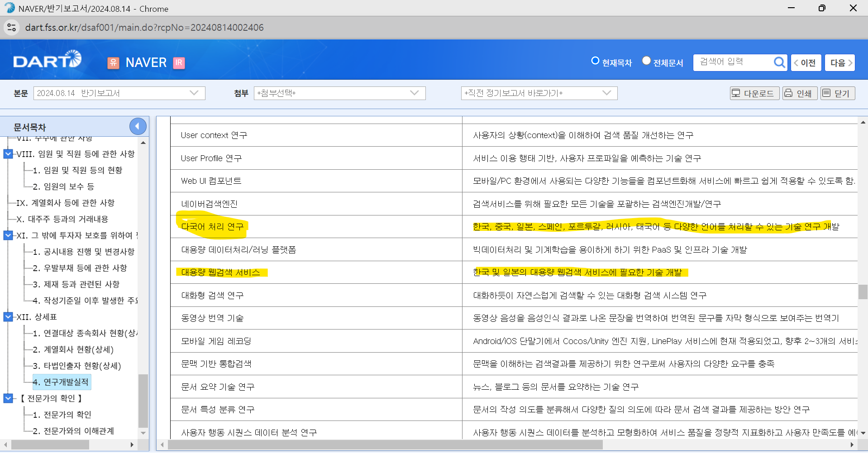Open 2. 우발부채 등에 관한 사항
Viewport: 868px width, 454px height.
(80, 268)
